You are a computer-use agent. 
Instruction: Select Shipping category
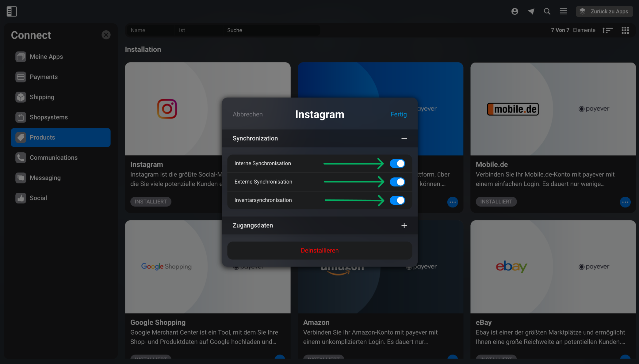coord(61,97)
